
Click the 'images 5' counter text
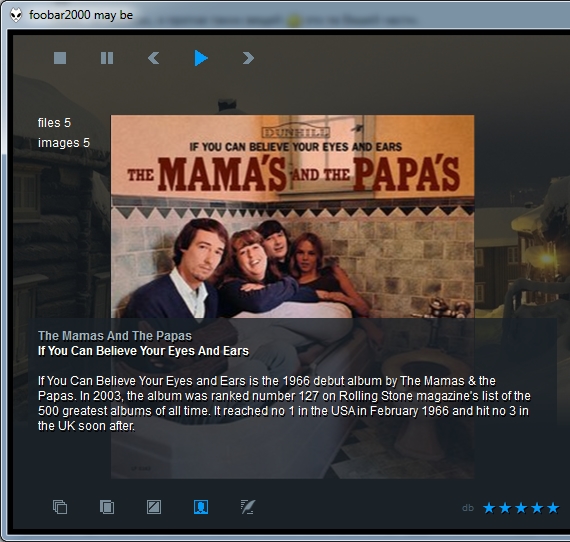coord(64,143)
